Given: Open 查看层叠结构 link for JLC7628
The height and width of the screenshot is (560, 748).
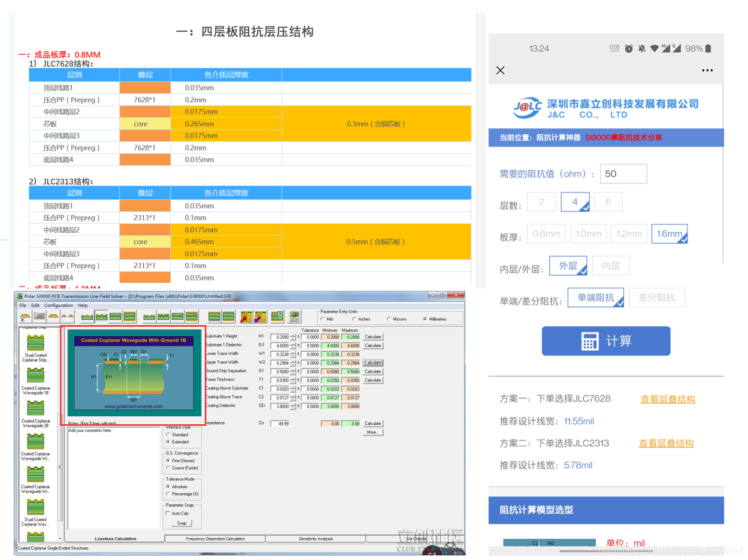Looking at the screenshot, I should [x=667, y=399].
